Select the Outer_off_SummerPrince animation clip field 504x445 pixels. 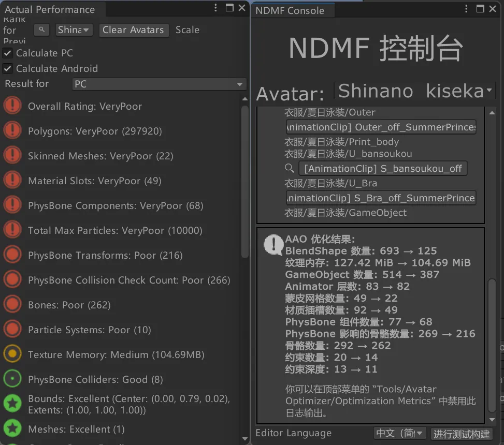(381, 127)
